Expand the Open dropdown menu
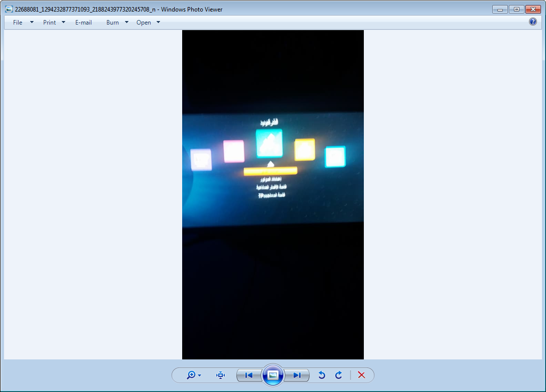The image size is (546, 392). click(x=149, y=23)
